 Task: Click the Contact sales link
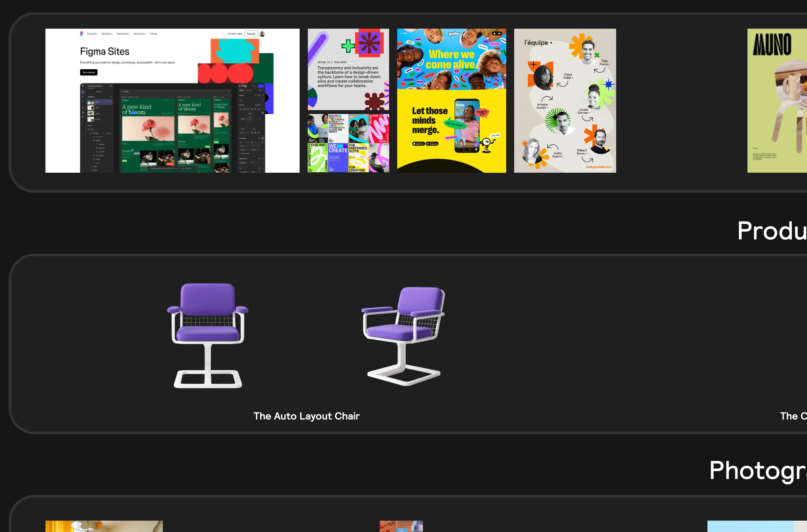coord(235,34)
